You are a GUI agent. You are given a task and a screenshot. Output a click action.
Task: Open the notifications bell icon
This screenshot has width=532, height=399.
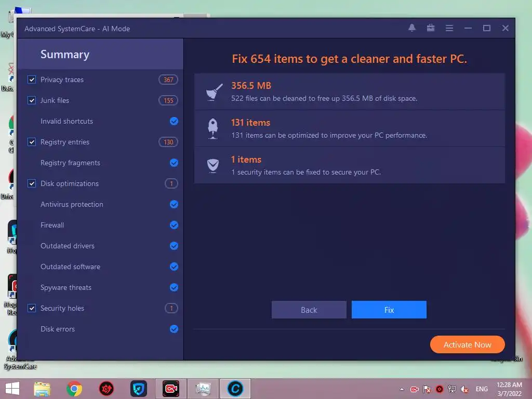click(x=412, y=28)
